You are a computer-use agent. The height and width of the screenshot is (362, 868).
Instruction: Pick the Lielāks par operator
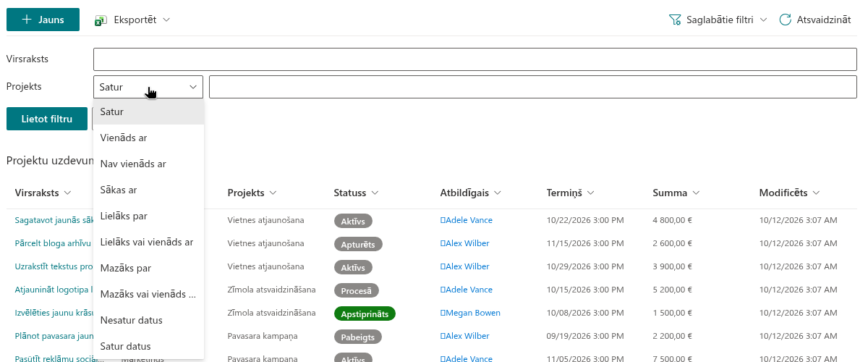(148, 216)
